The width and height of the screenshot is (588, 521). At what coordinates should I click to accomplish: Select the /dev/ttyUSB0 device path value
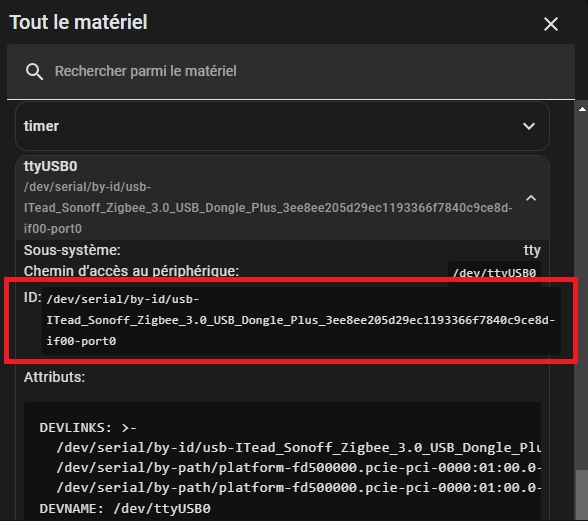click(494, 273)
